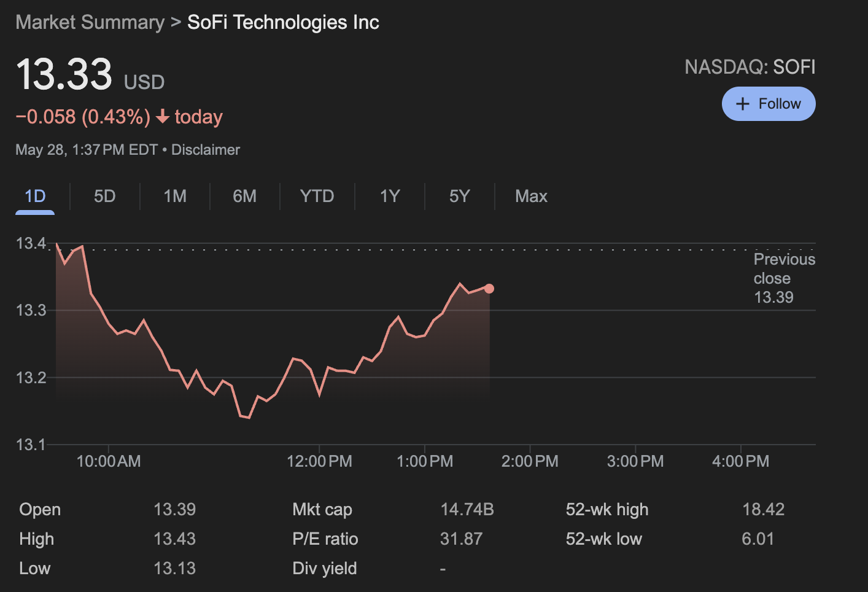The width and height of the screenshot is (868, 592).
Task: Click the current price marker dot on chart
Action: coord(489,289)
